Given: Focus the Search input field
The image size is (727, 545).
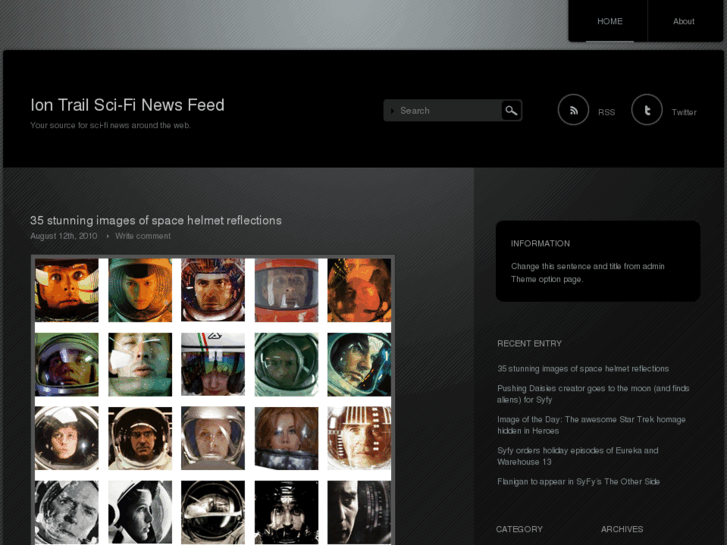Looking at the screenshot, I should click(443, 110).
